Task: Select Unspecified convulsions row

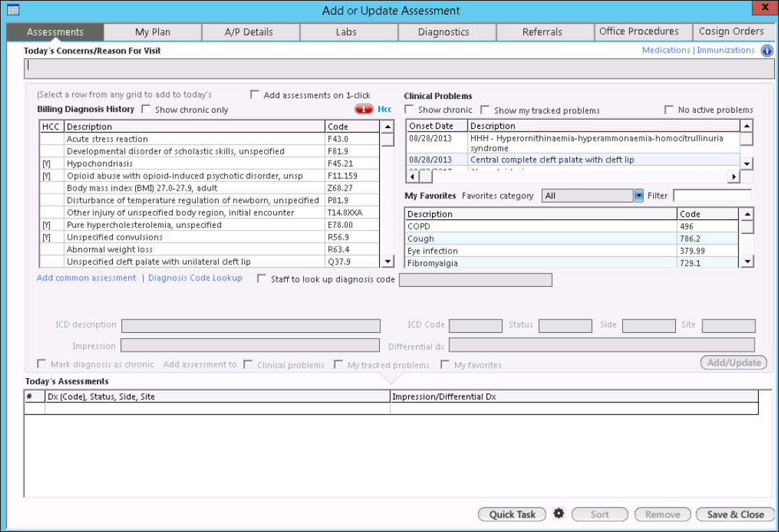Action: (x=209, y=237)
